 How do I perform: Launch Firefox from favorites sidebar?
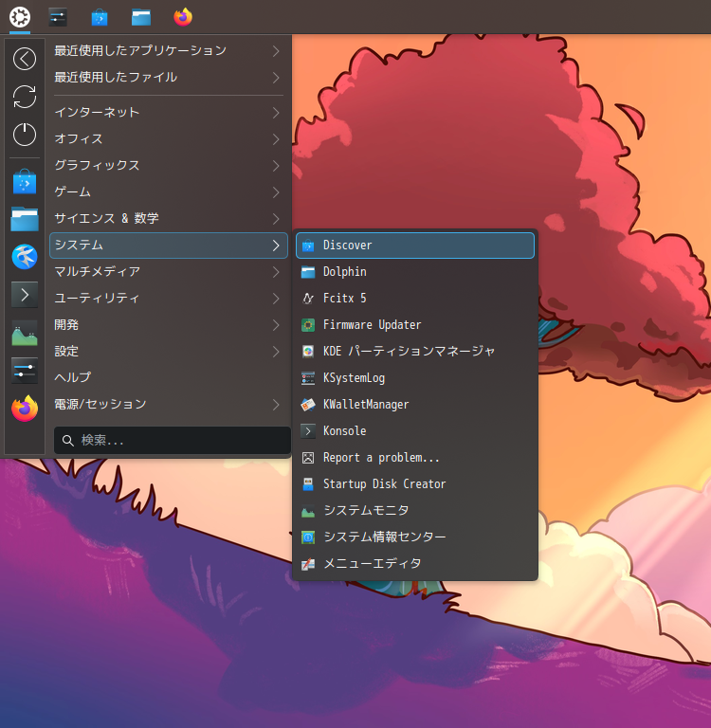(x=25, y=409)
